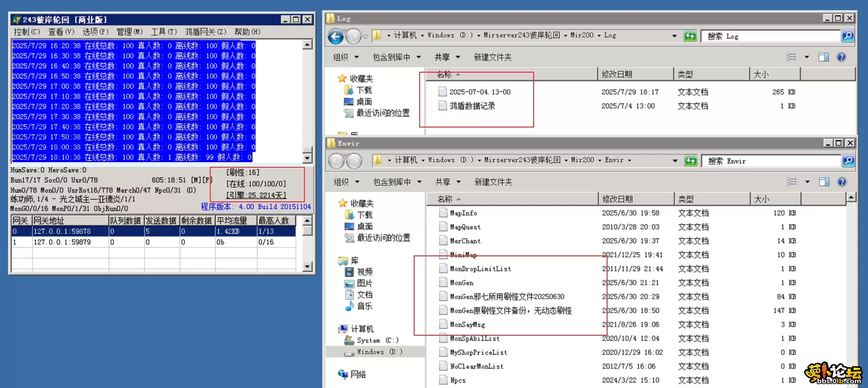Image resolution: width=868 pixels, height=388 pixels.
Task: Toggle preview pane icon in Log window
Action: point(824,57)
